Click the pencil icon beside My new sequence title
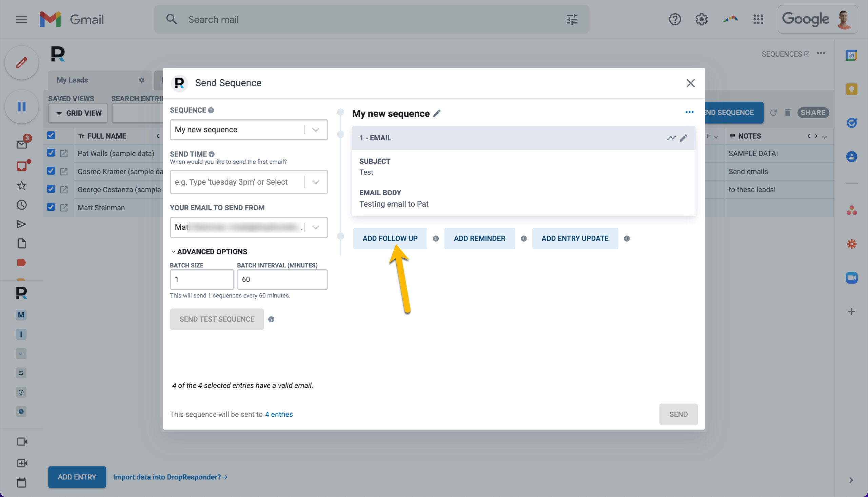Viewport: 868px width, 497px height. pos(437,113)
